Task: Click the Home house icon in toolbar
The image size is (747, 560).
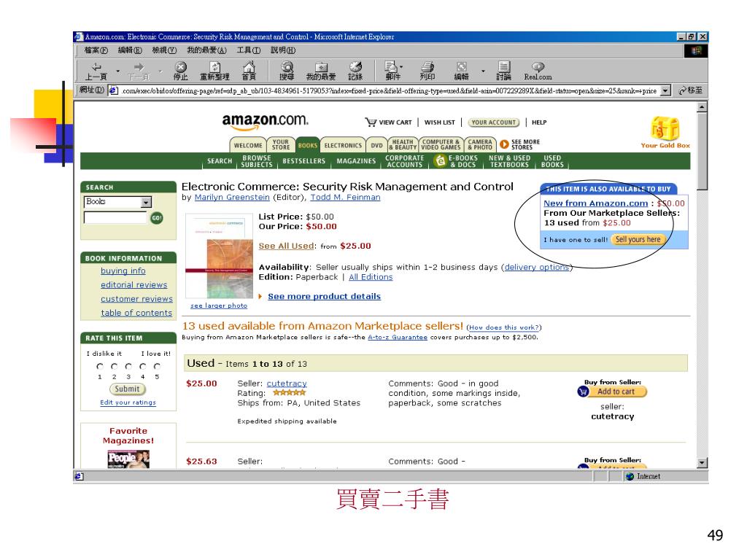Action: click(249, 67)
